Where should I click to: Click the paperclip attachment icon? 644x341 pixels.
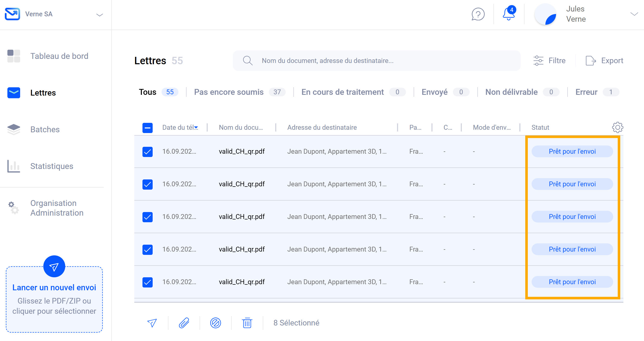pos(184,323)
